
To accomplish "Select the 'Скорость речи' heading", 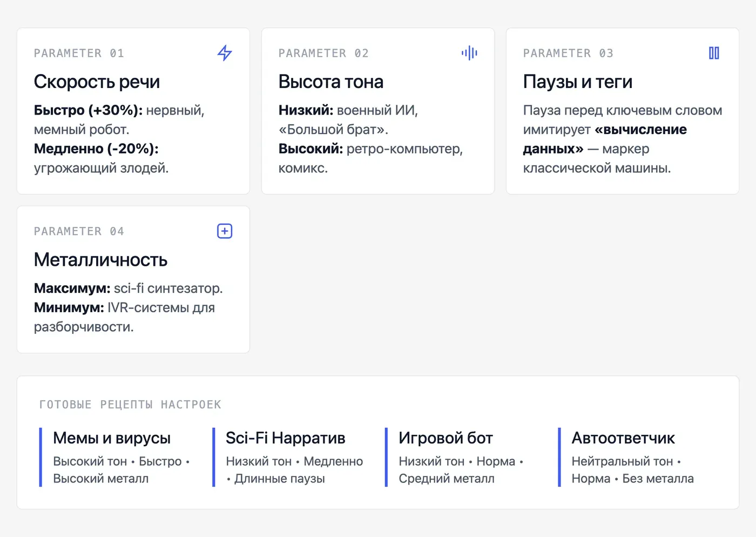I will [97, 82].
